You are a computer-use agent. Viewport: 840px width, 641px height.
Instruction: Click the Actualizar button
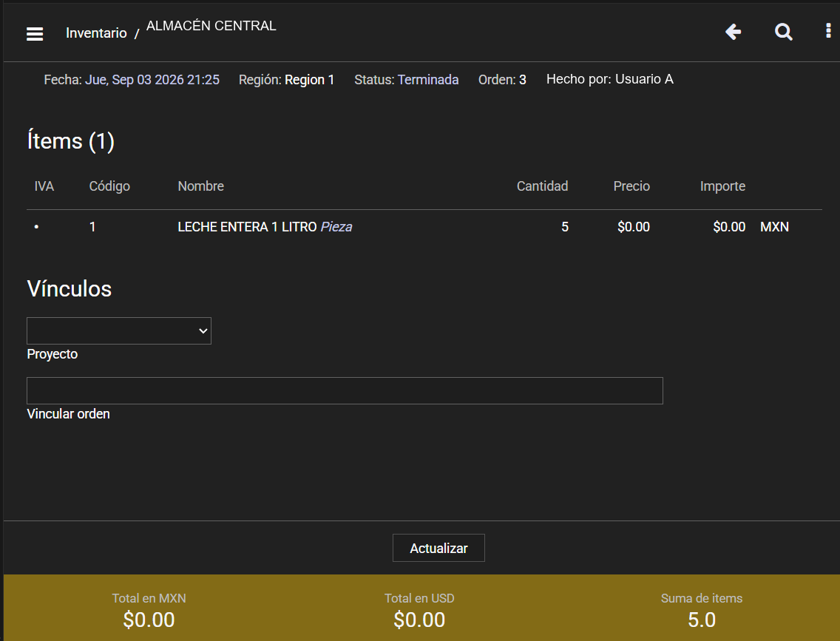438,548
